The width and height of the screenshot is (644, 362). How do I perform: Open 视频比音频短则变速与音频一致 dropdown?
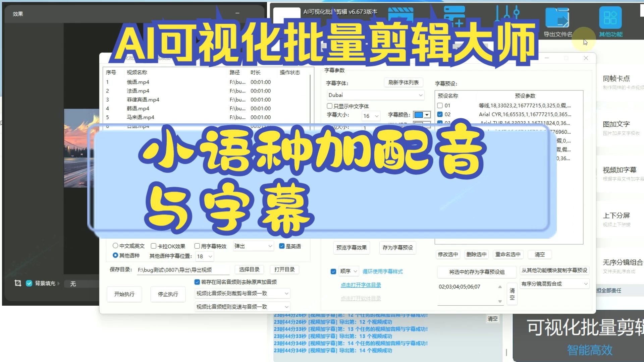pyautogui.click(x=242, y=307)
